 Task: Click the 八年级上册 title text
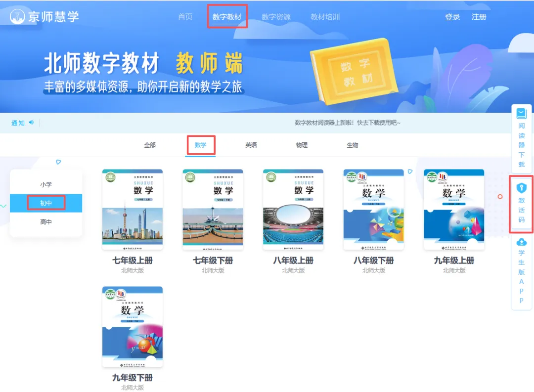(293, 261)
